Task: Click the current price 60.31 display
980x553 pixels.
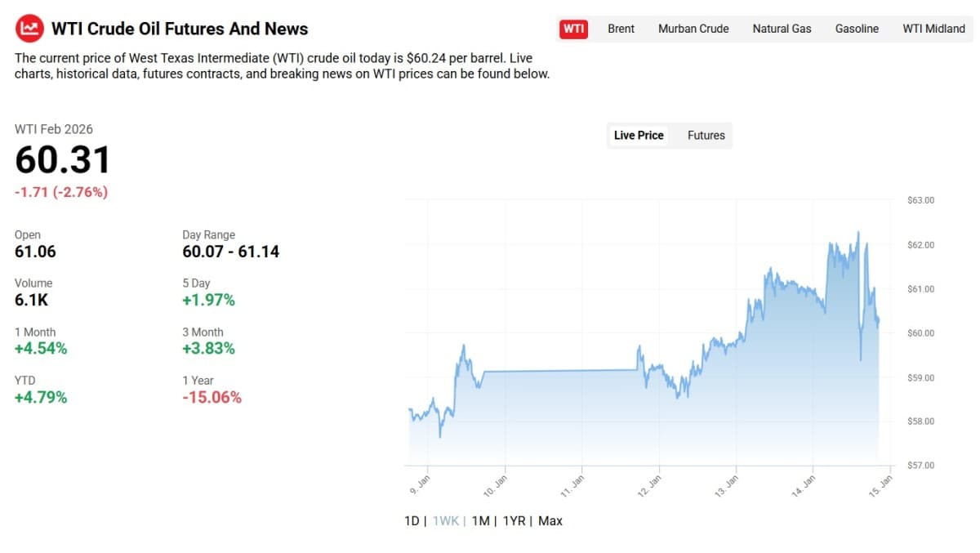Action: pyautogui.click(x=63, y=159)
